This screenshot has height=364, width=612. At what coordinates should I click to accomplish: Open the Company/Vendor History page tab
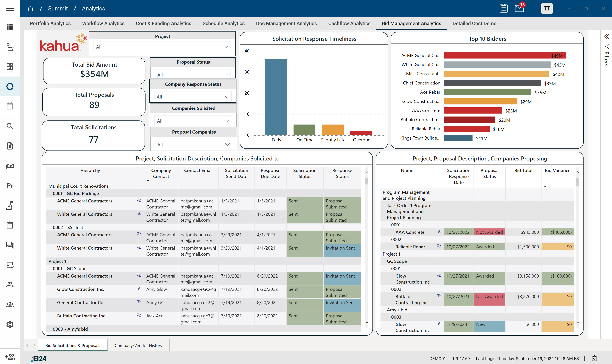[138, 345]
